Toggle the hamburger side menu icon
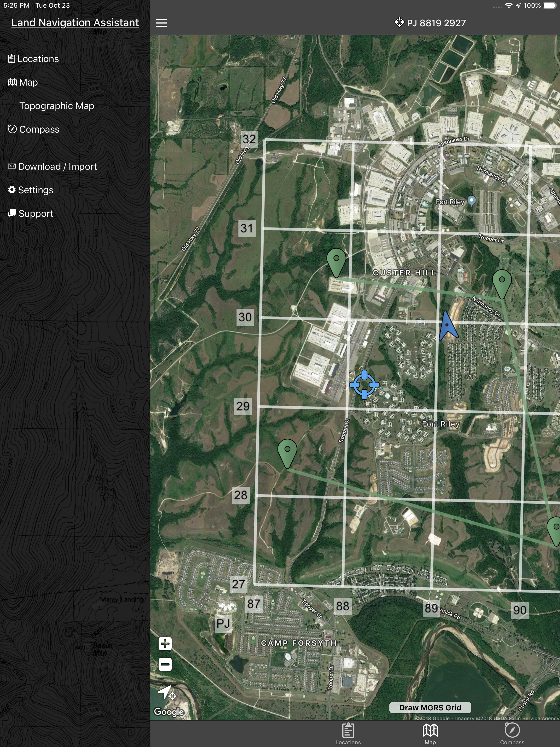Viewport: 560px width, 747px height. tap(161, 23)
